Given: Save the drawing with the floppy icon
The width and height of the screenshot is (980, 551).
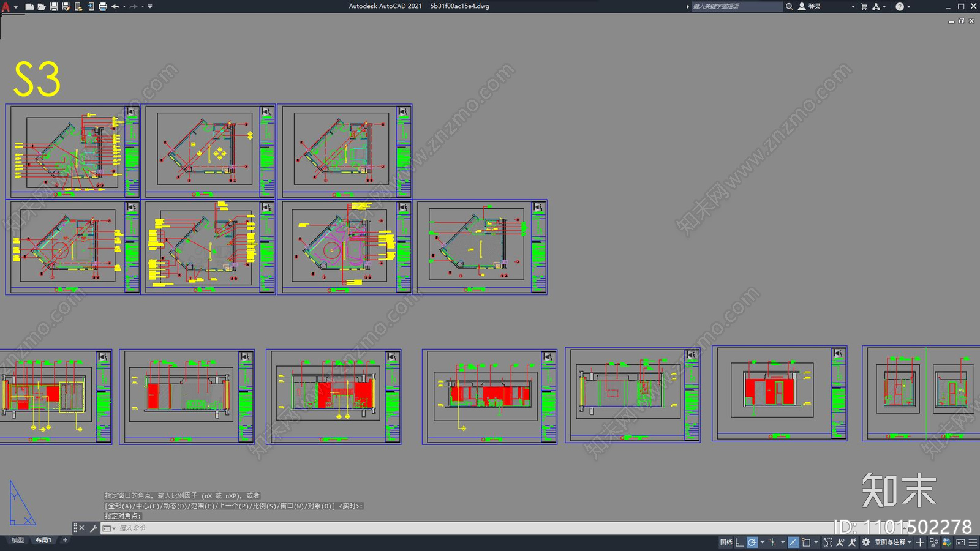Looking at the screenshot, I should [x=54, y=6].
